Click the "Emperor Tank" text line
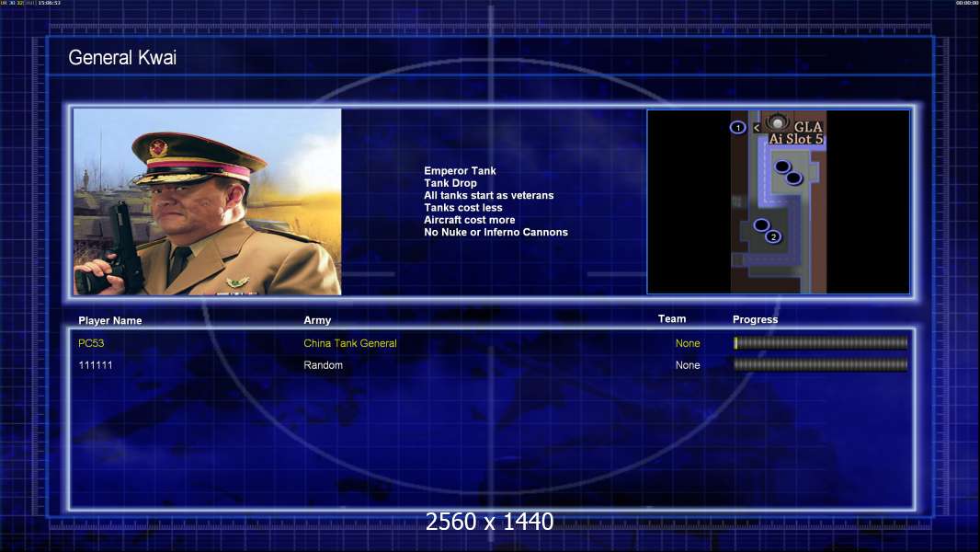This screenshot has height=552, width=980. coord(460,171)
